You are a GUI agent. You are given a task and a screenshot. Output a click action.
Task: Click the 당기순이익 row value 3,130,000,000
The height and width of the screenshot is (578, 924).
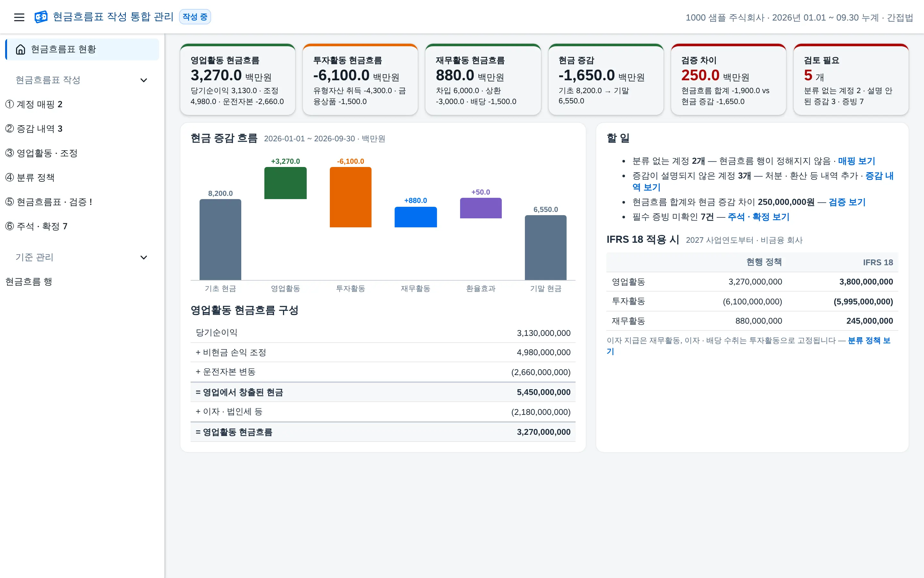pos(544,333)
